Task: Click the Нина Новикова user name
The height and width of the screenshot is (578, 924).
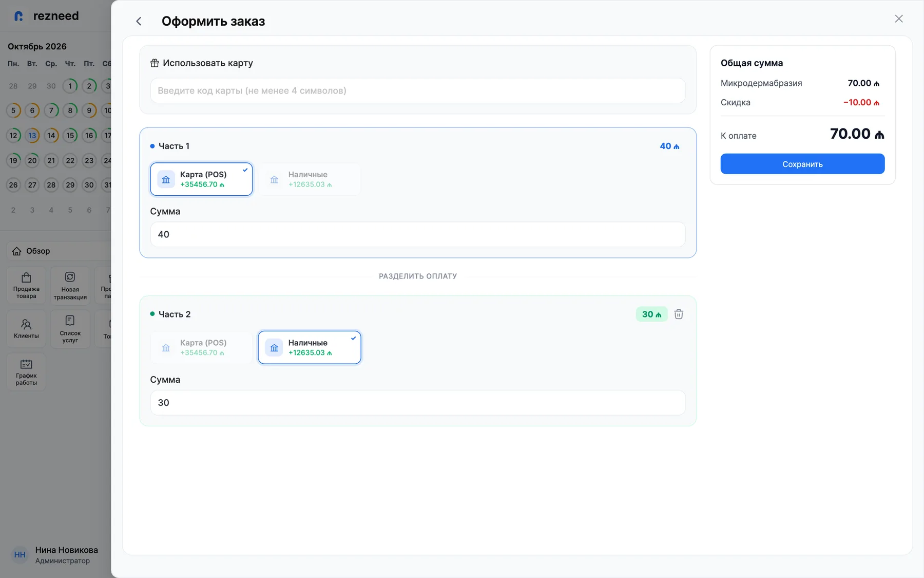Action: (67, 550)
